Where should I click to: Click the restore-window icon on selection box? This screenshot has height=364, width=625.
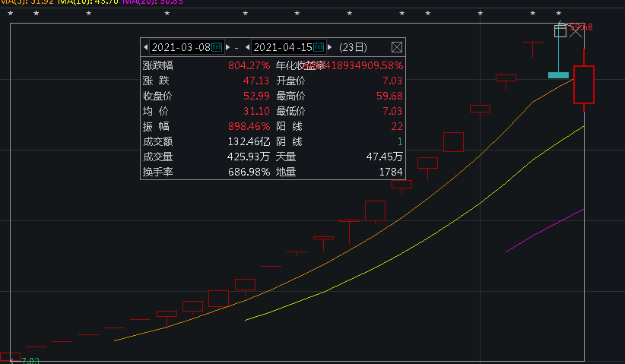[560, 30]
